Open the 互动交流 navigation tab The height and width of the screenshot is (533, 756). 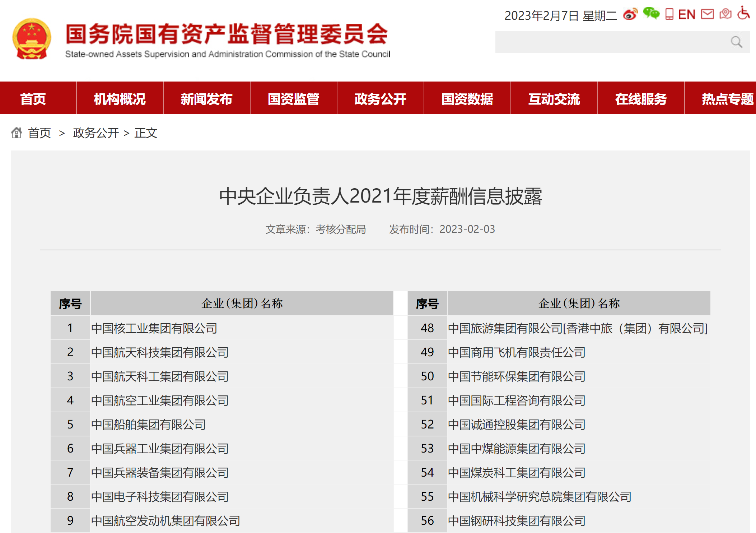point(554,99)
